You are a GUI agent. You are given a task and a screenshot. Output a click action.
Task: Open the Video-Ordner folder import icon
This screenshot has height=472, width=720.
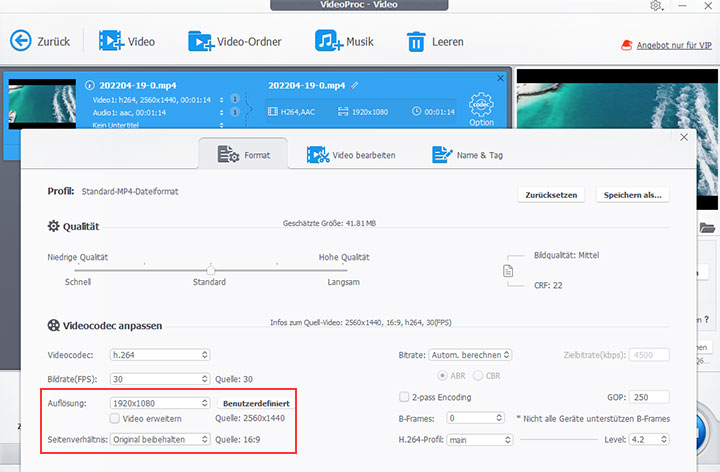coord(201,41)
